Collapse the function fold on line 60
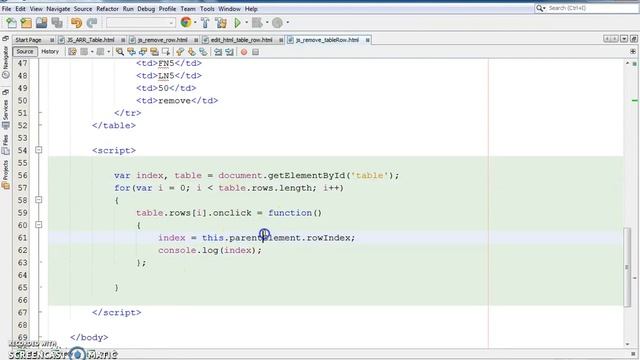Screen dimensions: 640x360 pyautogui.click(x=38, y=224)
